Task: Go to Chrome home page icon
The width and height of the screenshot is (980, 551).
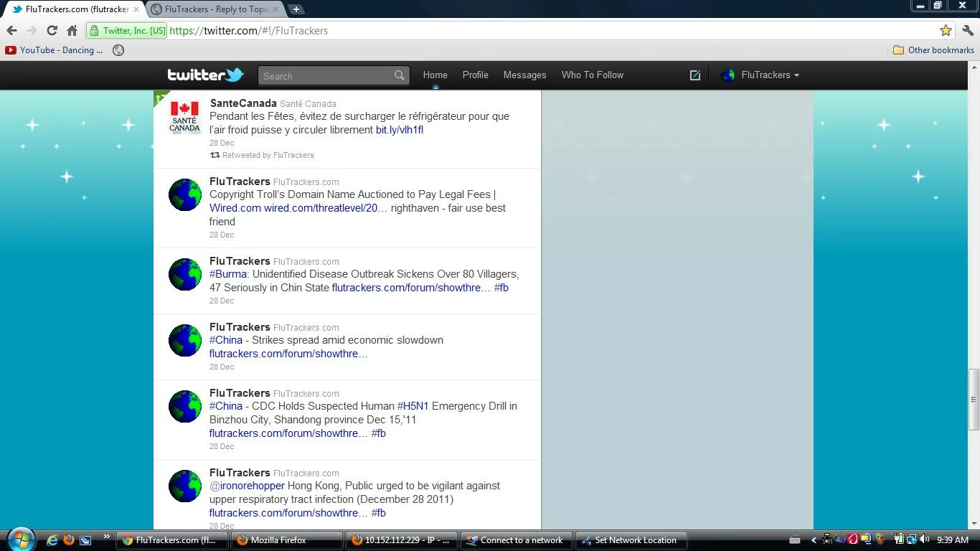Action: point(72,30)
